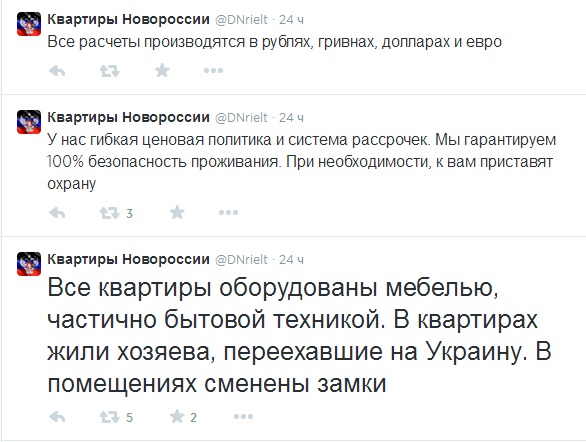This screenshot has width=586, height=442.
Task: Favorite the tweet that has 2 stars
Action: click(177, 417)
